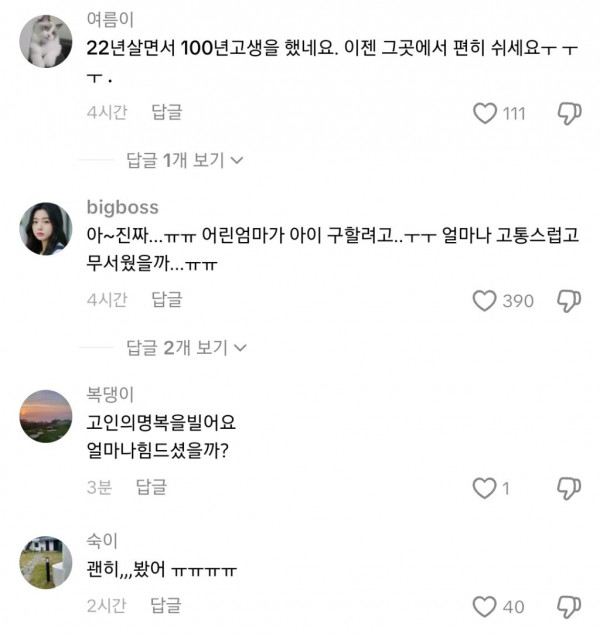
Task: Open 여름이's cat profile picture
Action: click(46, 42)
